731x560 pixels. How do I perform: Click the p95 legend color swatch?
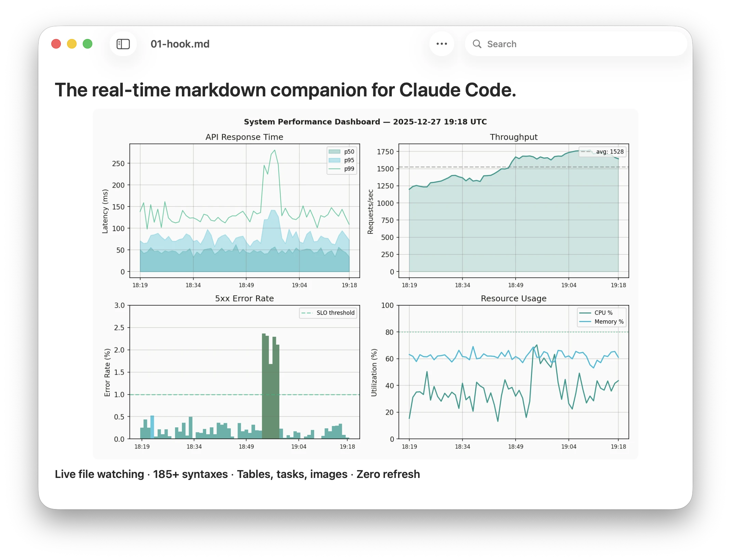(334, 160)
